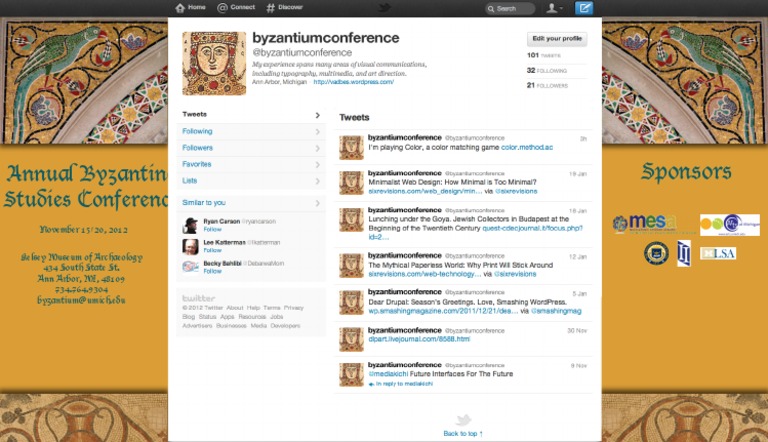Open the Discover tab

tap(284, 7)
